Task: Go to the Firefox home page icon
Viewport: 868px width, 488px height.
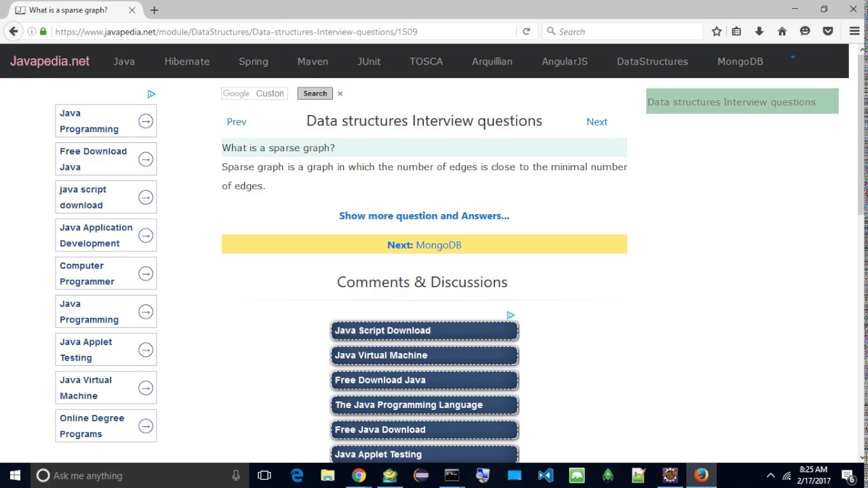Action: (x=782, y=31)
